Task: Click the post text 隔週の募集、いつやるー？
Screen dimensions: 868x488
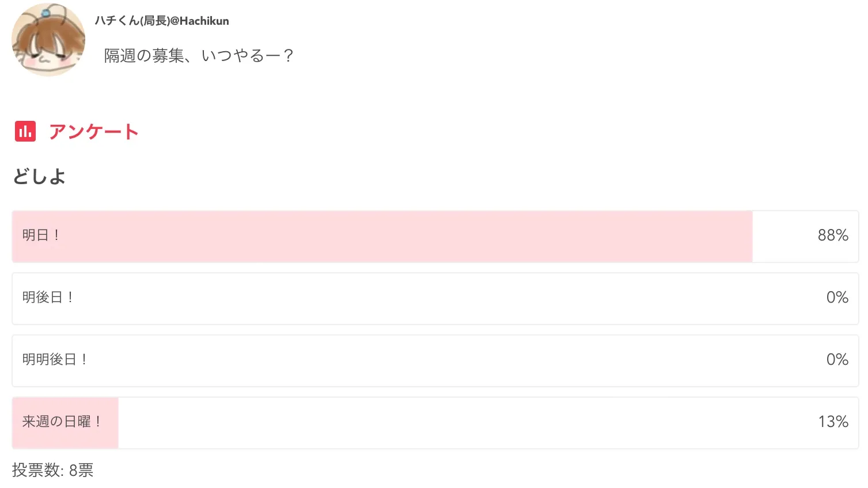Action: point(199,56)
